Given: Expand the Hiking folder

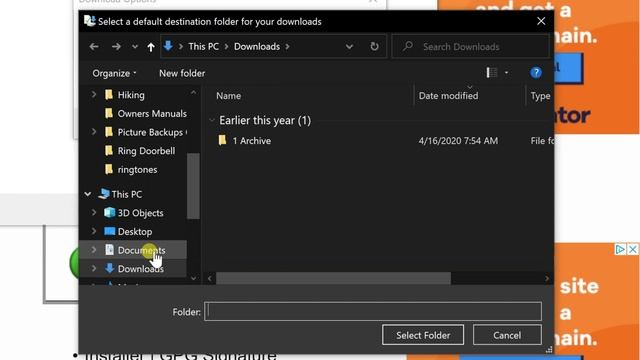Looking at the screenshot, I should (94, 95).
